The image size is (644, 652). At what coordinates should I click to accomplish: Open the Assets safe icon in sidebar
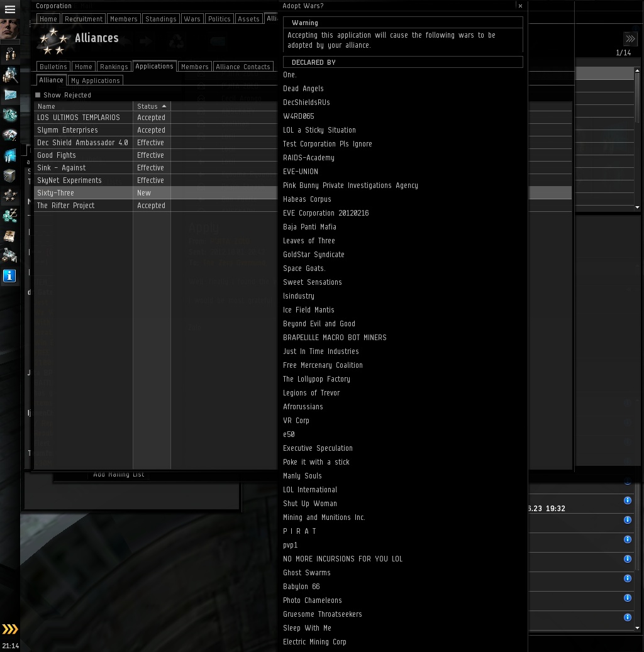[10, 175]
